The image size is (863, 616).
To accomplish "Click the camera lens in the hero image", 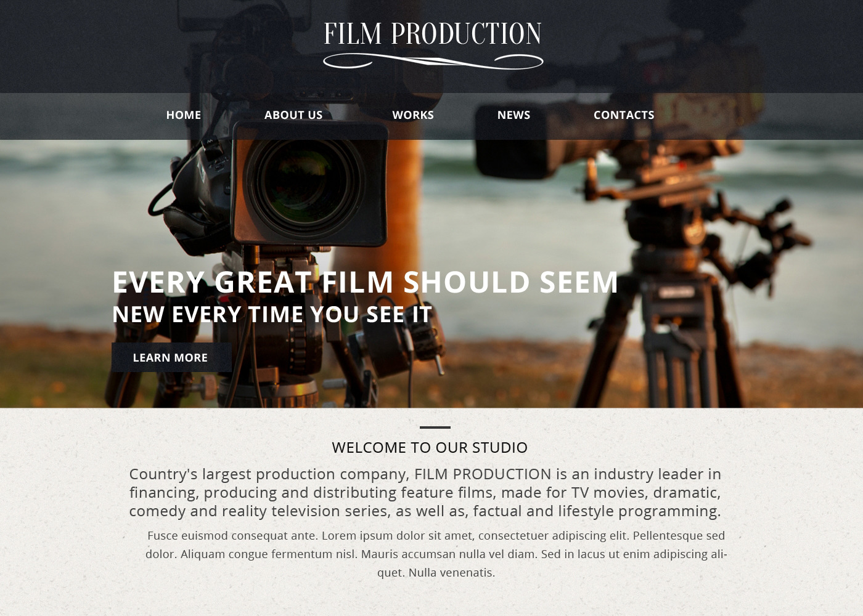I will (306, 182).
